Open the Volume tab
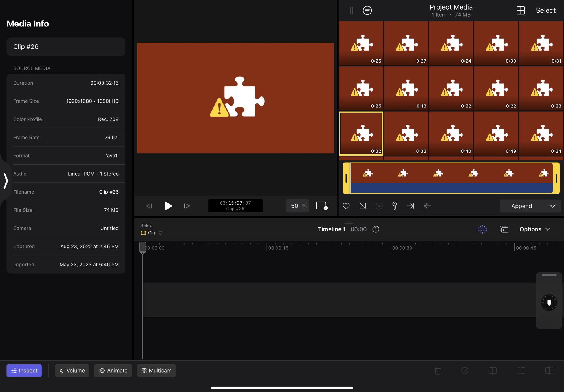Viewport: 564px width, 392px height. tap(72, 370)
